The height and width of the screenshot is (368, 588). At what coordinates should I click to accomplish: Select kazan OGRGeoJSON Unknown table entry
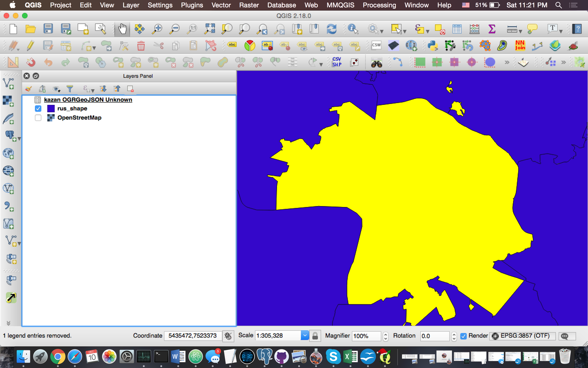tap(88, 100)
